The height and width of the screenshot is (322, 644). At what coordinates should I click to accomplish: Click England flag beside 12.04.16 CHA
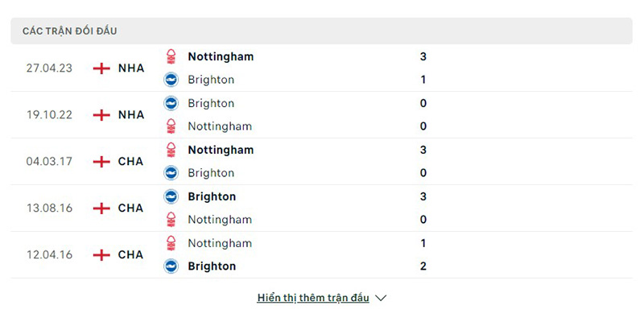coord(101,255)
